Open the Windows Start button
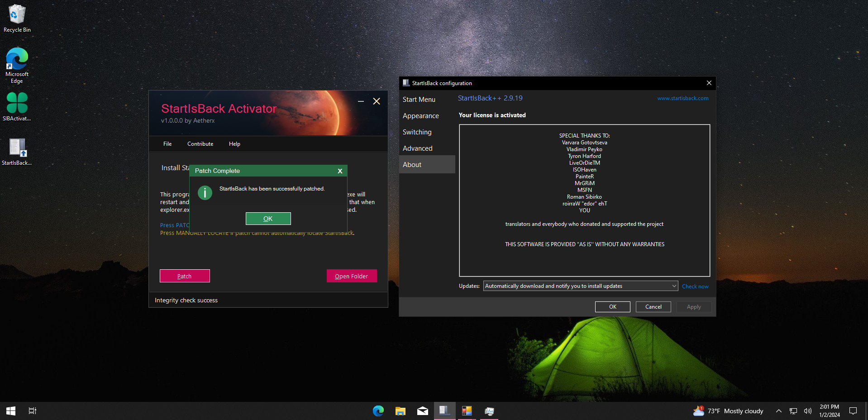The image size is (868, 420). [x=11, y=411]
